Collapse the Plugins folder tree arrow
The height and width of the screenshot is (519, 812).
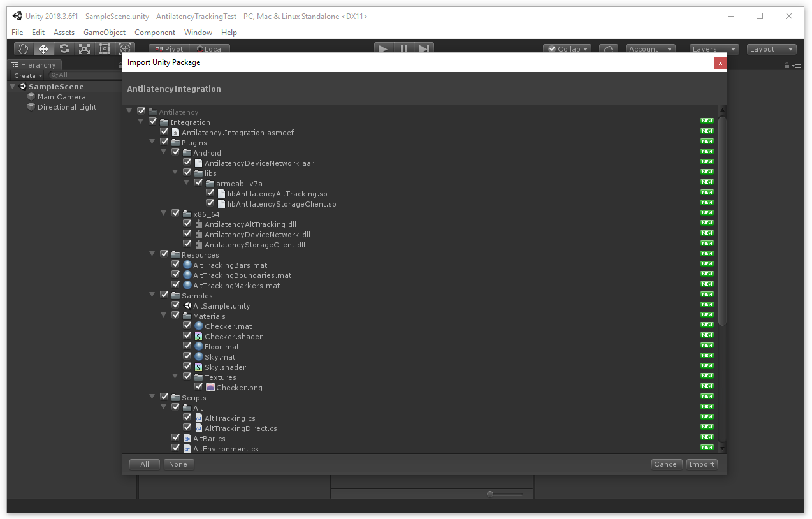click(152, 143)
